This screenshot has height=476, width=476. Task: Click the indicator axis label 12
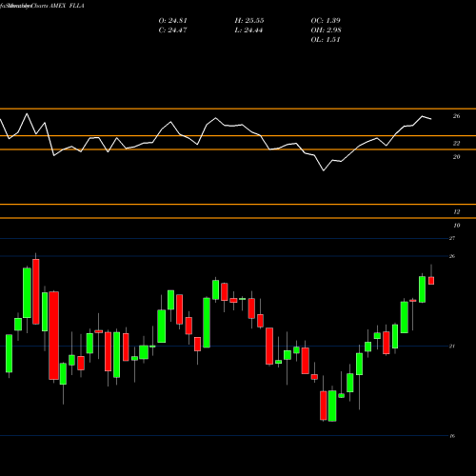(x=456, y=211)
